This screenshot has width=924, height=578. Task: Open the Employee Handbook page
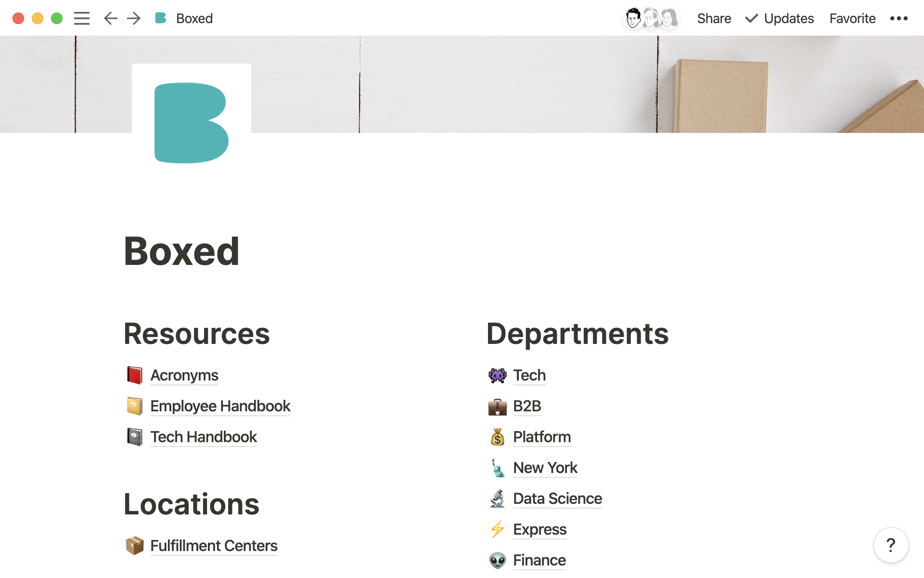[220, 406]
